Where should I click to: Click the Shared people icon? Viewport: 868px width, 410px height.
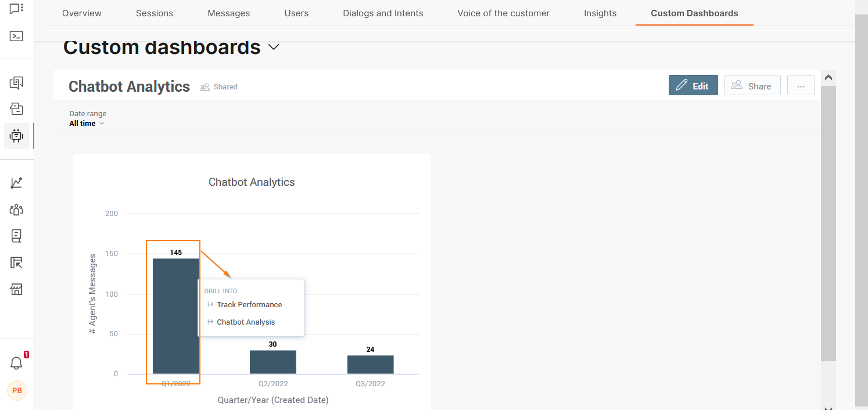click(x=205, y=87)
